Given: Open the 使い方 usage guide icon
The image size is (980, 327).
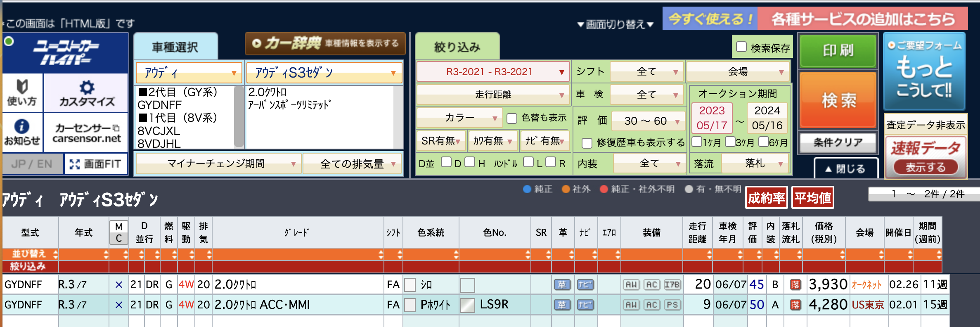Looking at the screenshot, I should pos(22,93).
